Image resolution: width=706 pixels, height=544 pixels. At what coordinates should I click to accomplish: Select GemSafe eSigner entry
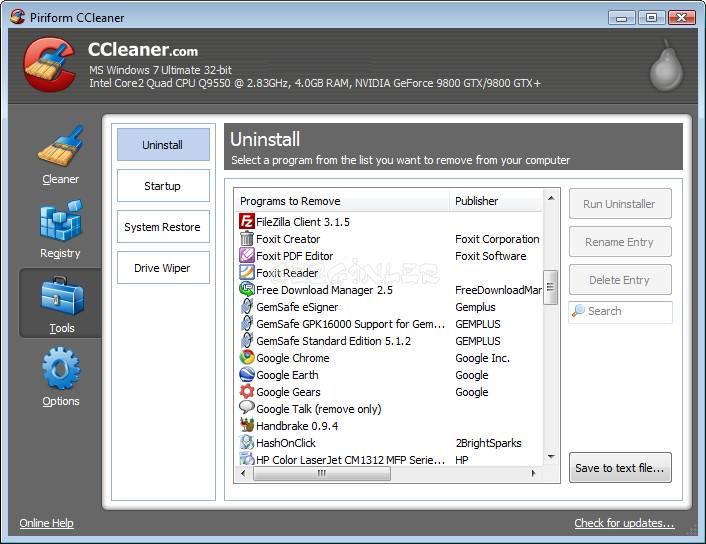click(x=297, y=307)
